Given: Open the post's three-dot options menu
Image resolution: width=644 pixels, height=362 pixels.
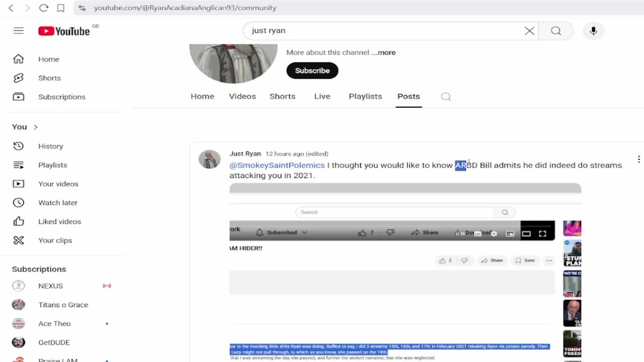Looking at the screenshot, I should (x=638, y=159).
